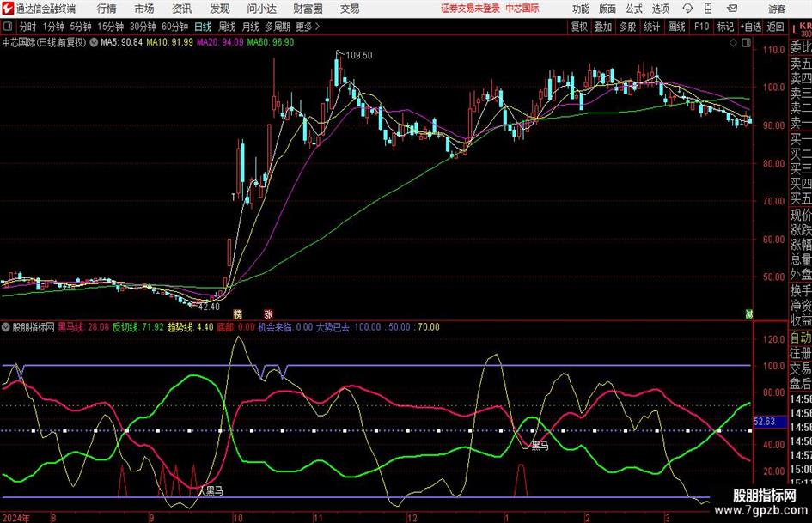Viewport: 812px width, 523px height.
Task: Click the MA60: 96.90 value
Action: coord(271,42)
